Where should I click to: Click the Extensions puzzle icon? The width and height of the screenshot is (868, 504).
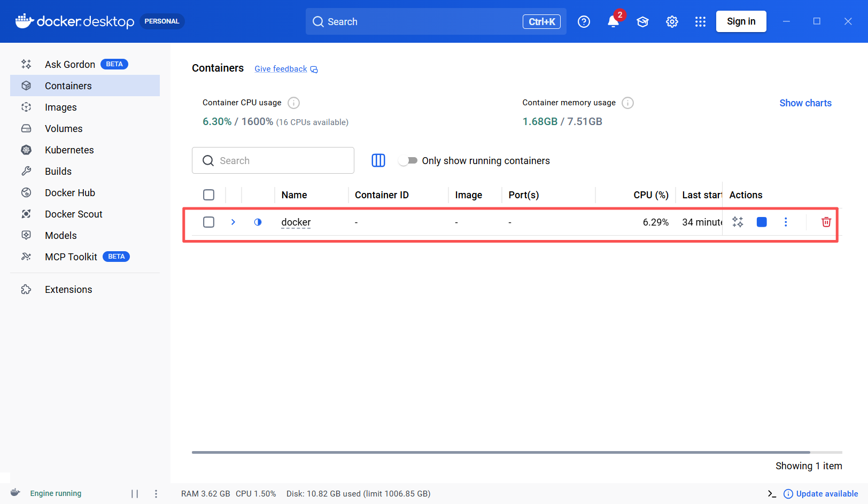(26, 289)
